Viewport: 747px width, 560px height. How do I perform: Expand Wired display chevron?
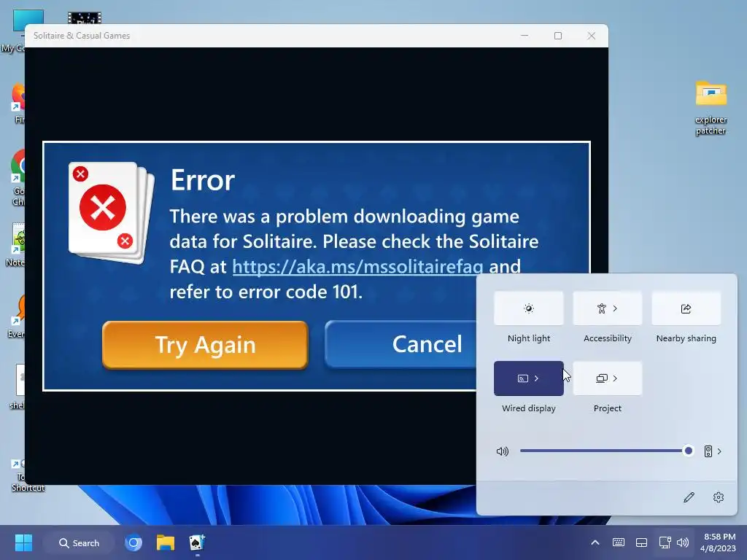point(536,378)
